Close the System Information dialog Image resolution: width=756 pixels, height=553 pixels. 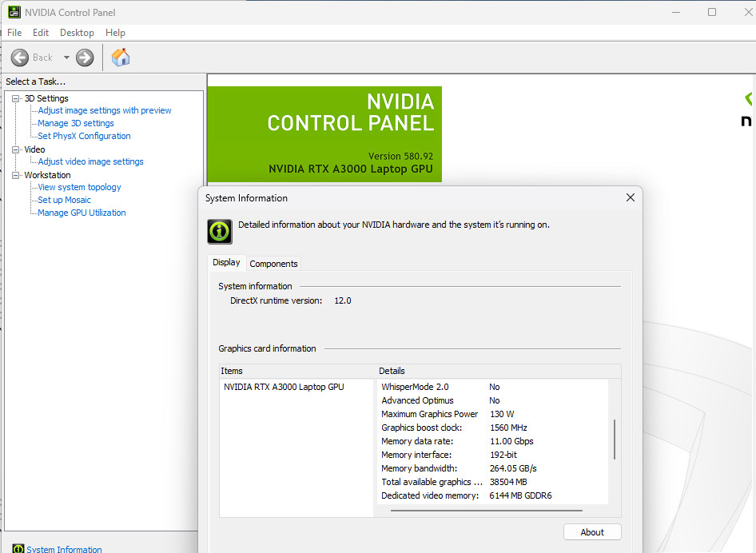[x=631, y=197]
